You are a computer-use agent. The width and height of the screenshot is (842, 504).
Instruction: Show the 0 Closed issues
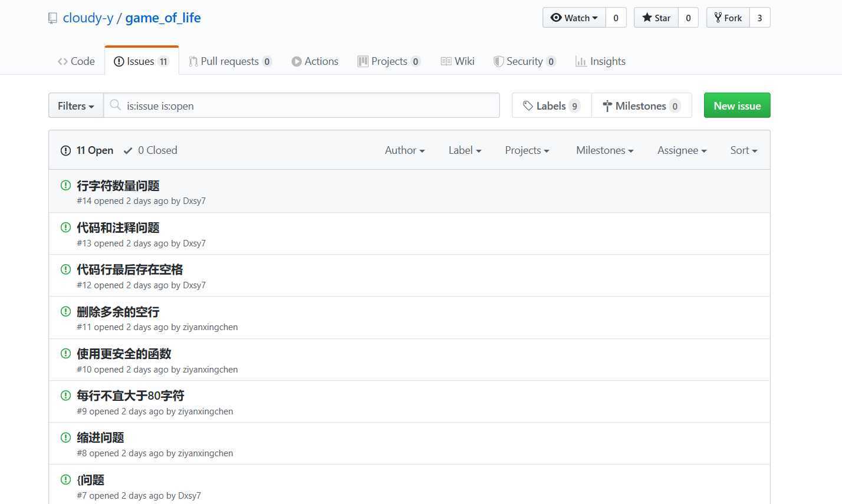(150, 150)
